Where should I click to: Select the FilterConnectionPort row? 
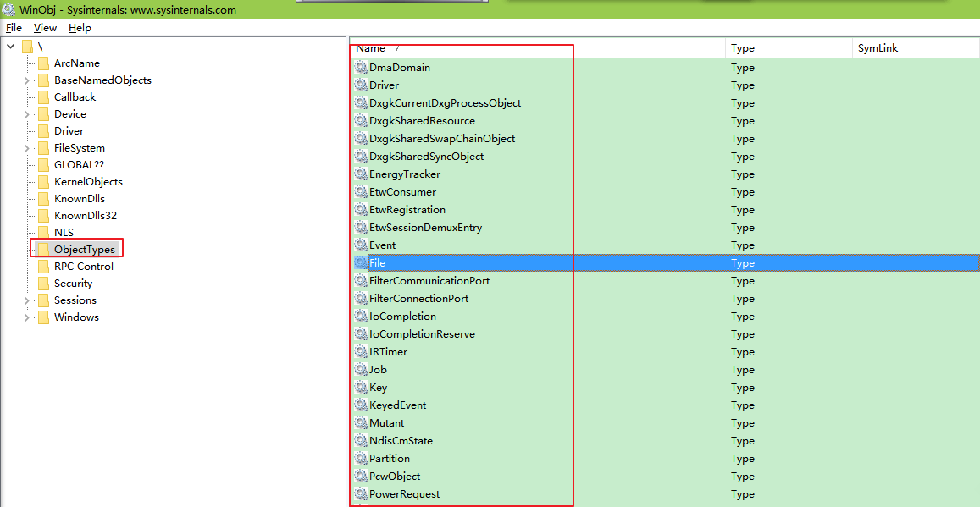418,299
